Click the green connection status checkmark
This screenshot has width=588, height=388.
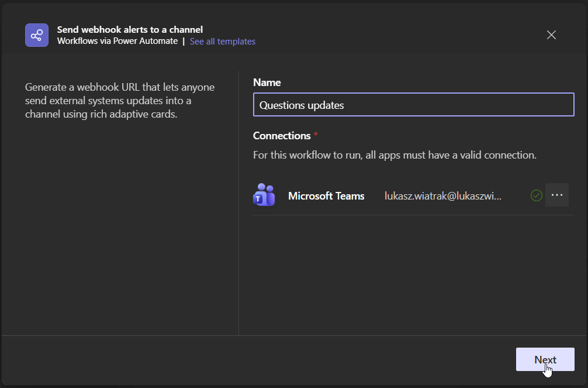tap(536, 195)
